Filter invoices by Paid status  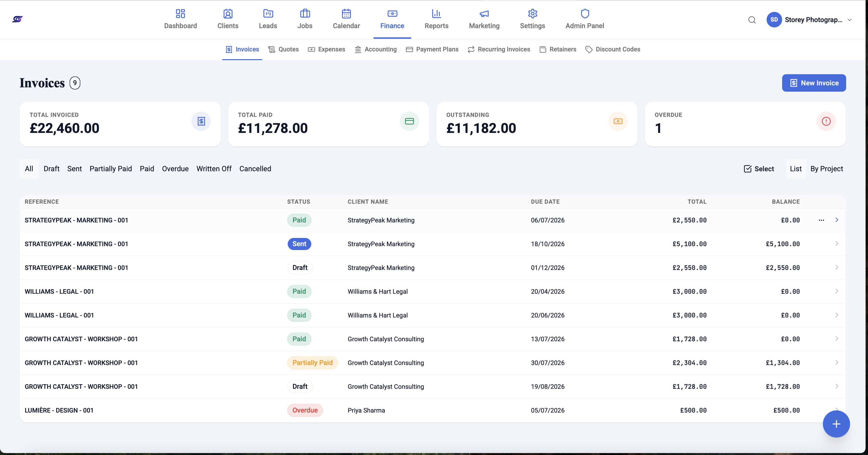[147, 169]
